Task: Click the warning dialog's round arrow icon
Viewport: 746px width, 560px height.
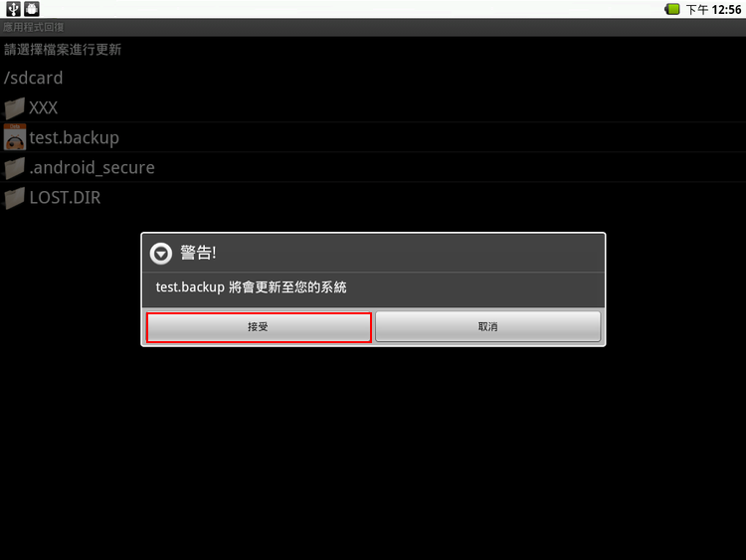Action: click(x=161, y=254)
